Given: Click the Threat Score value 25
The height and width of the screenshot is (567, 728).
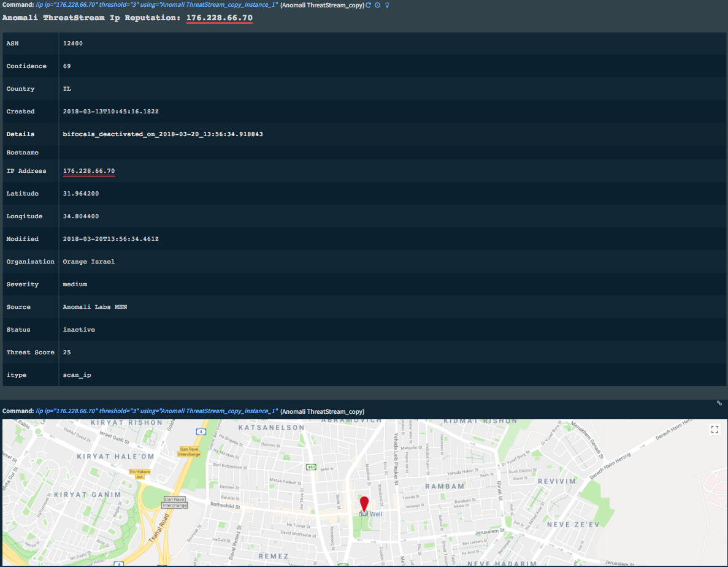Looking at the screenshot, I should pos(67,352).
